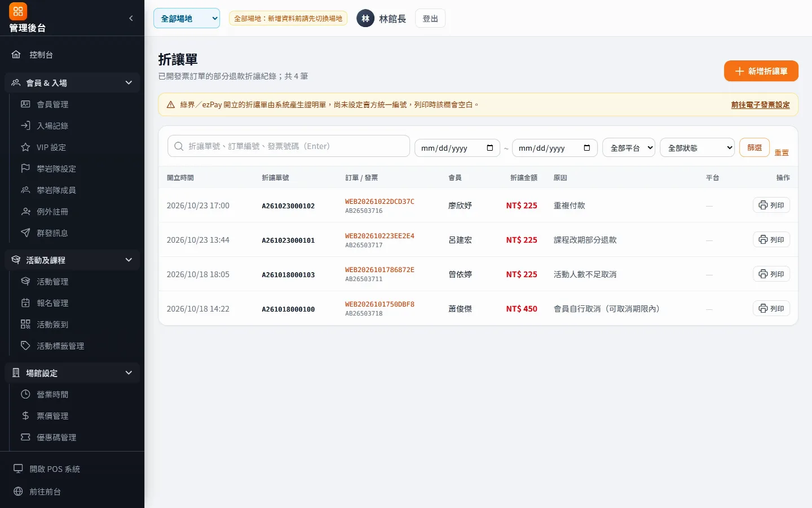This screenshot has width=812, height=508.
Task: Click the 登出 logout button
Action: [x=430, y=19]
